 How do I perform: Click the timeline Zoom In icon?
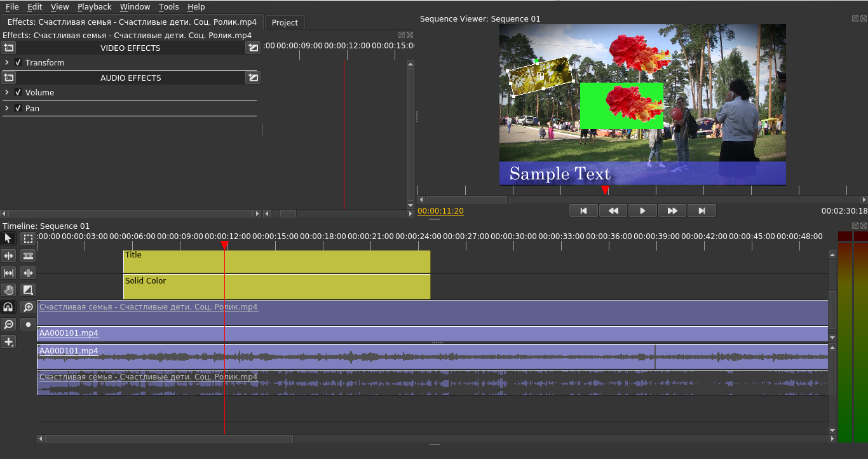(x=28, y=307)
